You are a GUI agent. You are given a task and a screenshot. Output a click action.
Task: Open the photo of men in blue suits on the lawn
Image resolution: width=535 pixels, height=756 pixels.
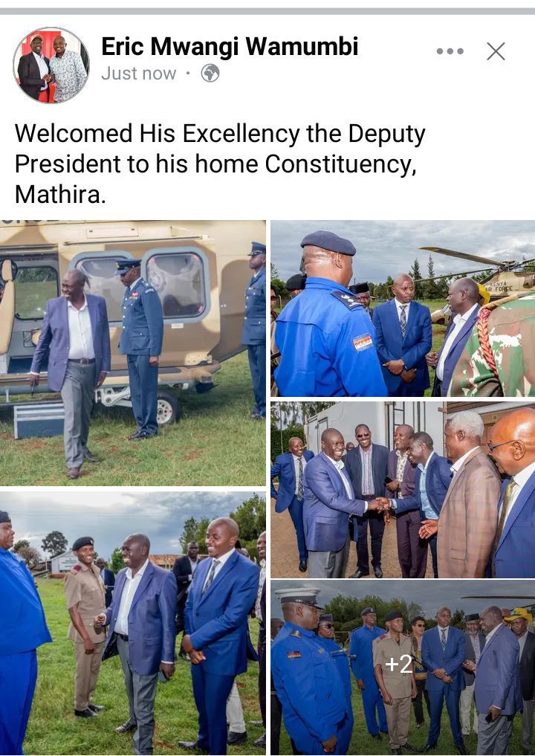pyautogui.click(x=132, y=624)
